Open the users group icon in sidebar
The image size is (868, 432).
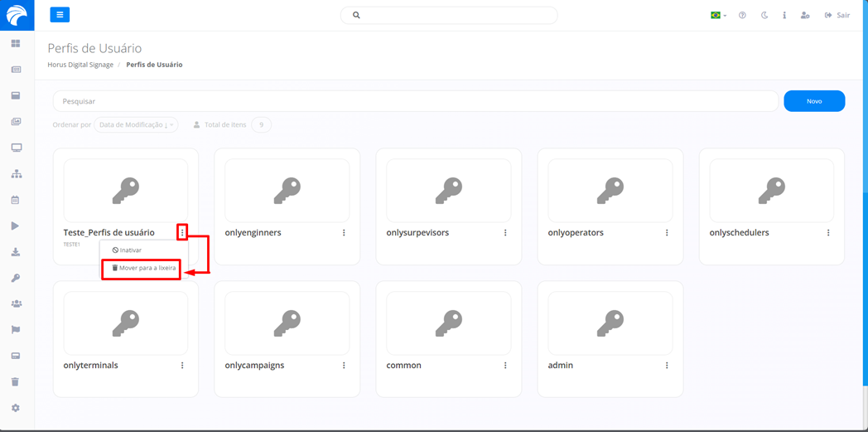pyautogui.click(x=16, y=303)
